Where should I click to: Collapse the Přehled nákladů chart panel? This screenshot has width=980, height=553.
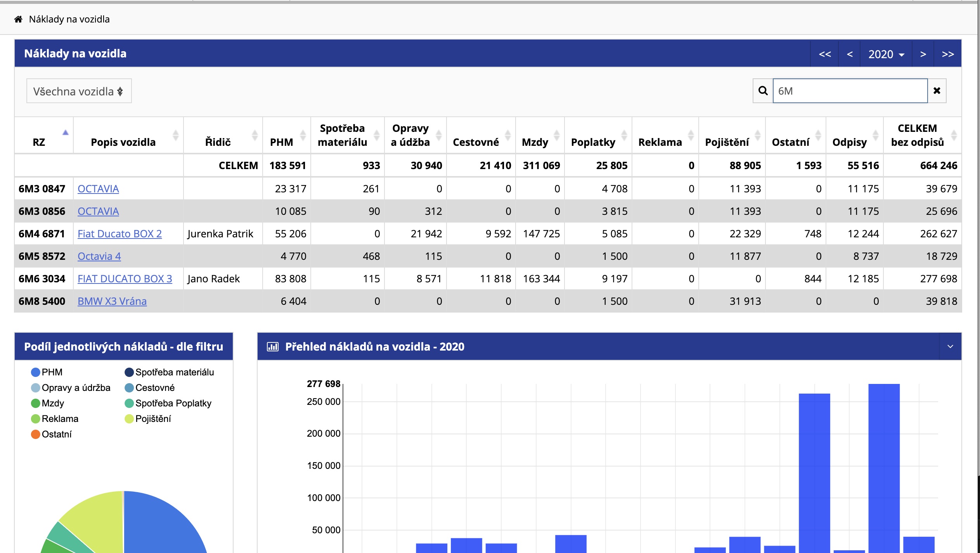click(x=950, y=346)
